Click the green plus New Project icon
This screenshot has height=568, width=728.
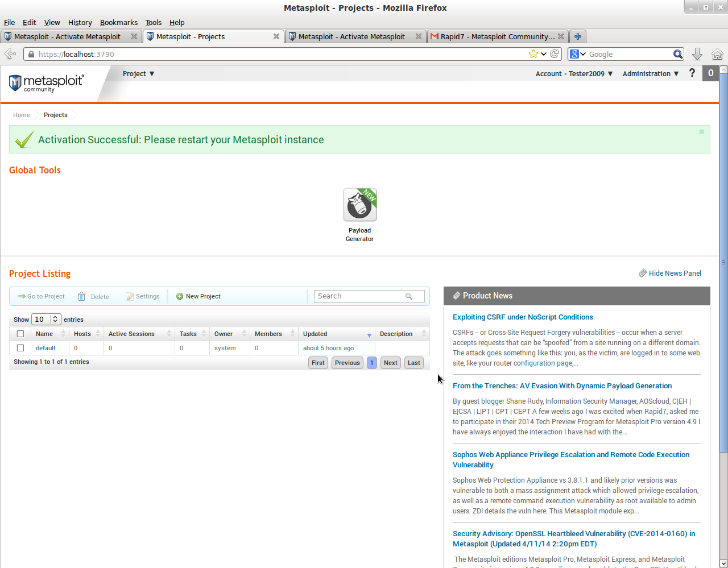[x=180, y=296]
